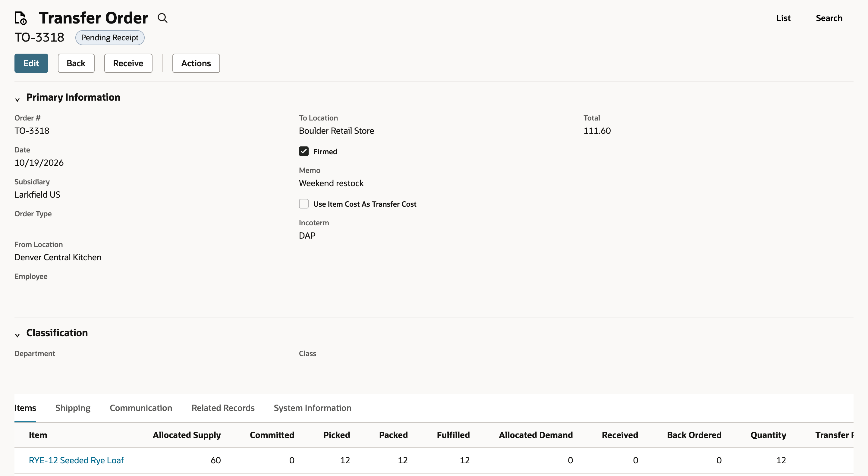Collapse the Primary Information section
Viewport: 868px width, 476px height.
pyautogui.click(x=17, y=99)
